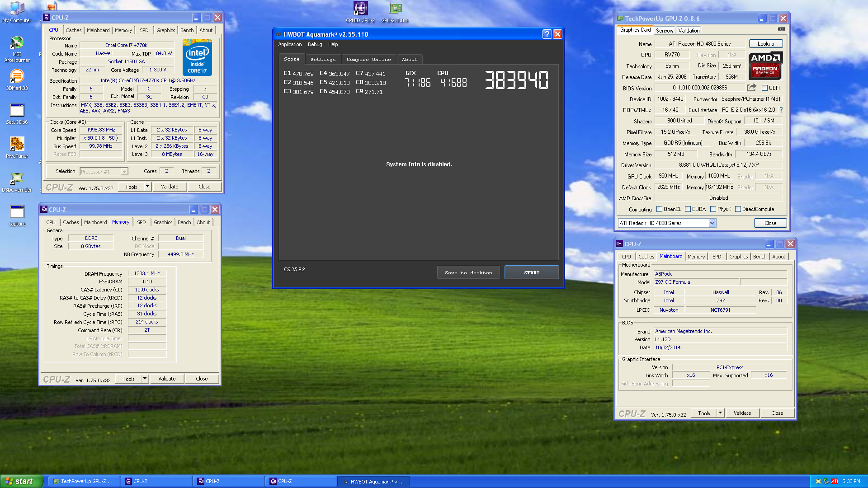Click Validate in CPU-Z CPU window
Screen dimensions: 868x488
[x=170, y=187]
